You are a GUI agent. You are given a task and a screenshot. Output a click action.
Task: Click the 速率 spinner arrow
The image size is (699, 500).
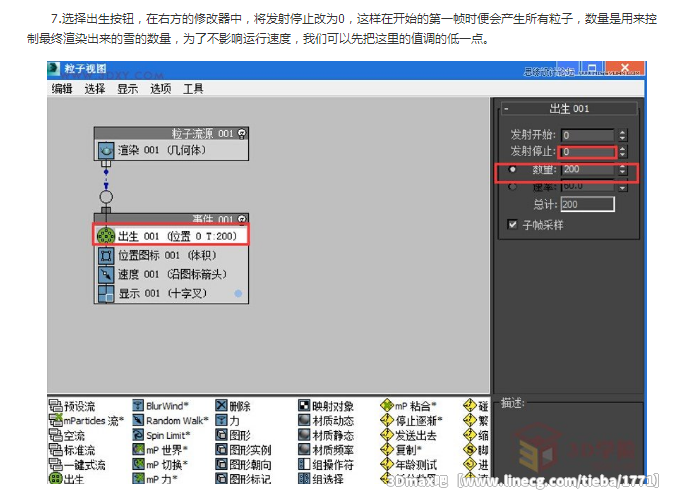[622, 187]
